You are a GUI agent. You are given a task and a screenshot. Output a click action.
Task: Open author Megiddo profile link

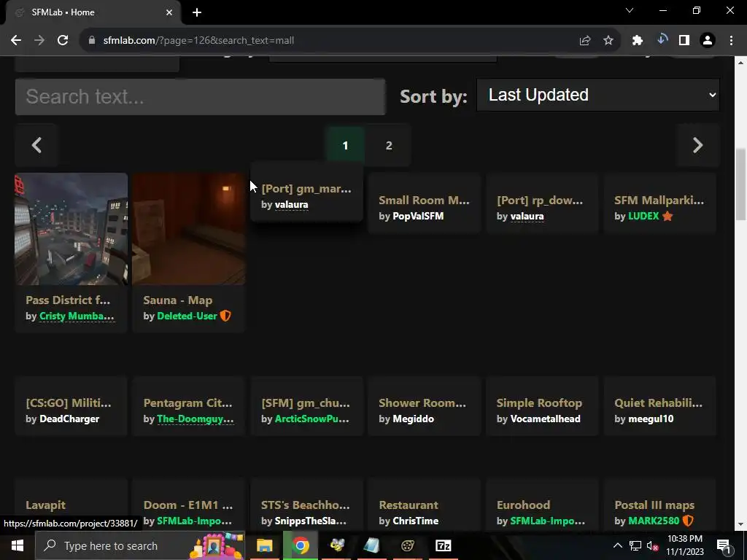(x=413, y=419)
